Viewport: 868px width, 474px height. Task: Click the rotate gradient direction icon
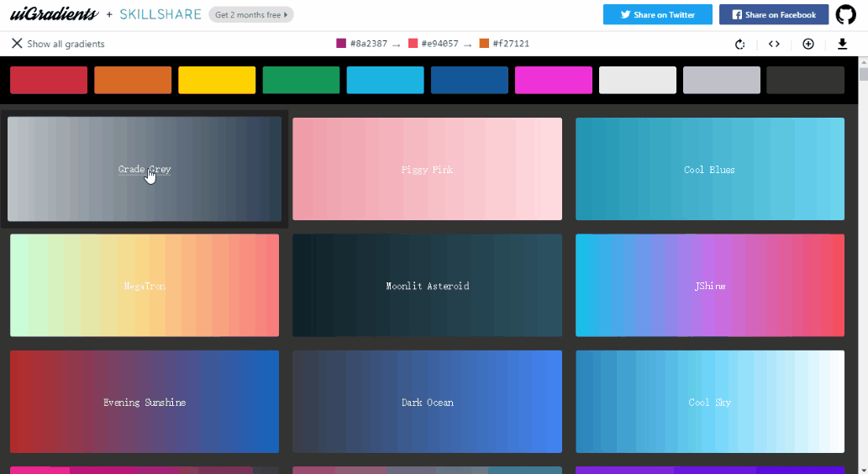click(x=740, y=44)
